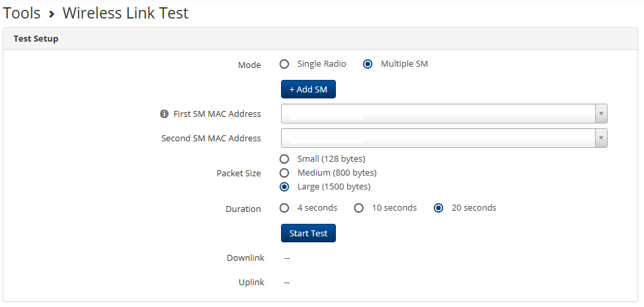Set duration to 10 seconds
Image resolution: width=644 pixels, height=307 pixels.
pos(359,208)
